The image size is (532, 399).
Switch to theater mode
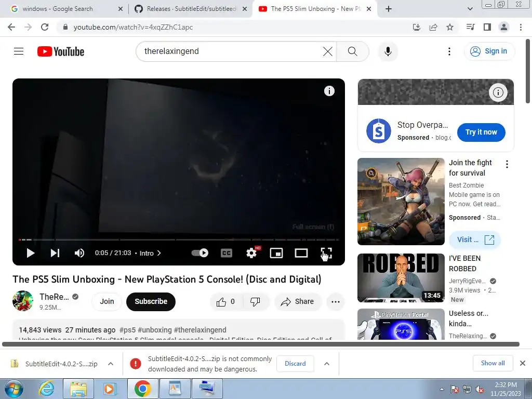point(301,253)
